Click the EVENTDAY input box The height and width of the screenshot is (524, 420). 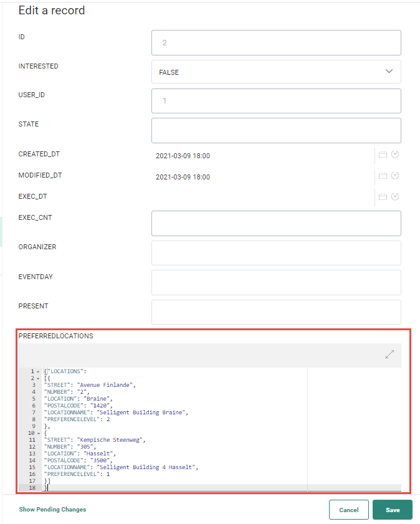pyautogui.click(x=276, y=282)
